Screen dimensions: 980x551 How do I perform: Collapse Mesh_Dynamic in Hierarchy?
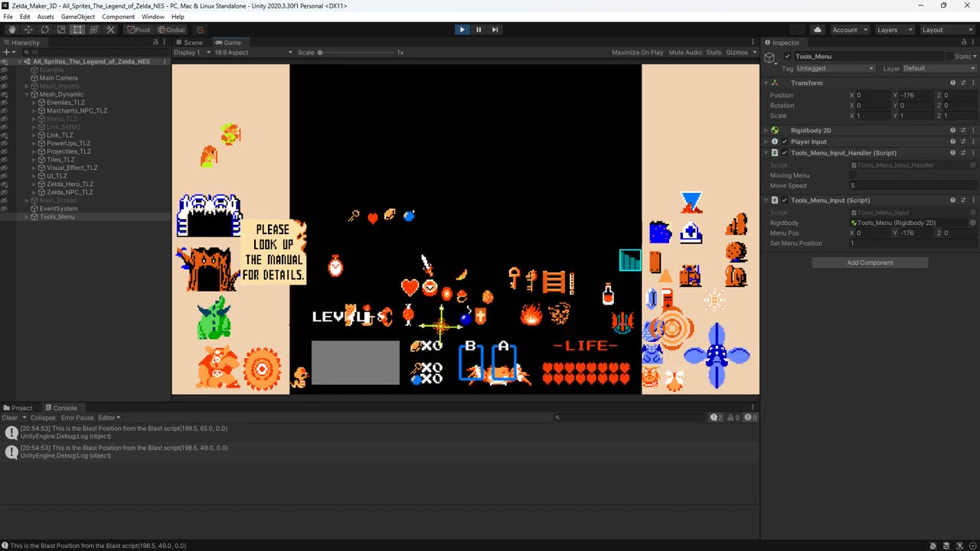27,94
